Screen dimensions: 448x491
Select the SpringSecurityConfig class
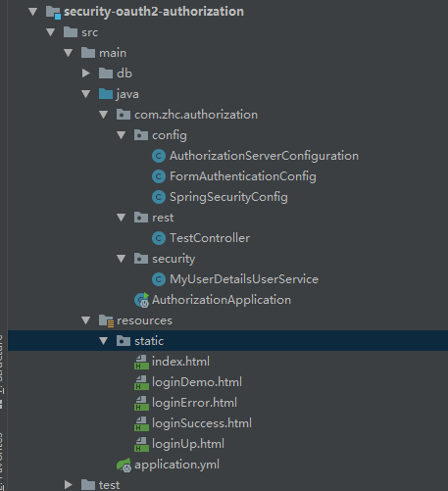point(228,197)
